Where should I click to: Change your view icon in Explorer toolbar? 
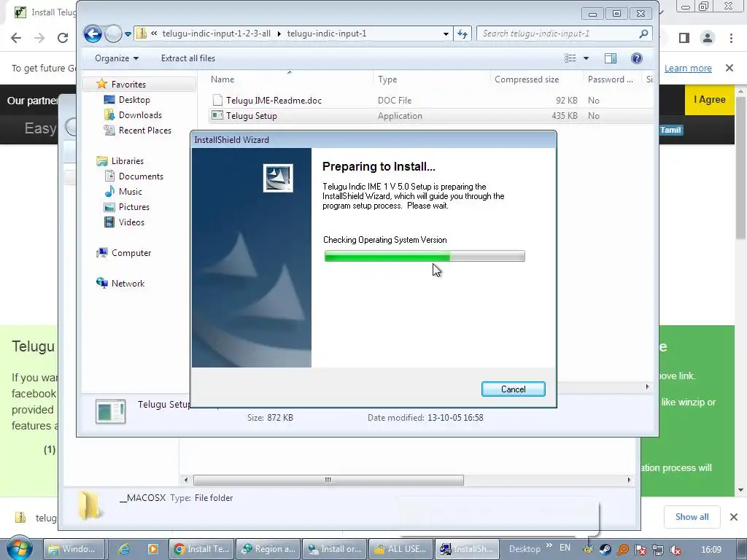click(570, 58)
